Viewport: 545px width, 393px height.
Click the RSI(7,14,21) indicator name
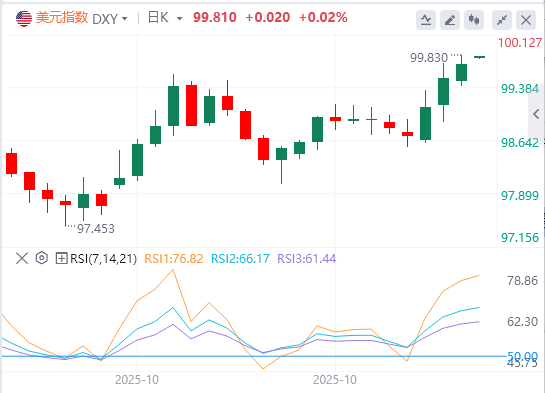(x=104, y=259)
